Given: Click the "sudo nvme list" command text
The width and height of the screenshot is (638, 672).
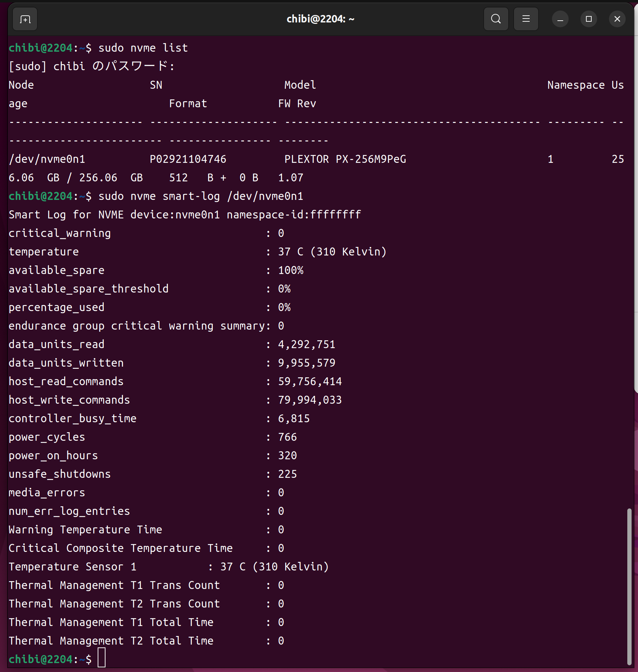Looking at the screenshot, I should point(143,48).
